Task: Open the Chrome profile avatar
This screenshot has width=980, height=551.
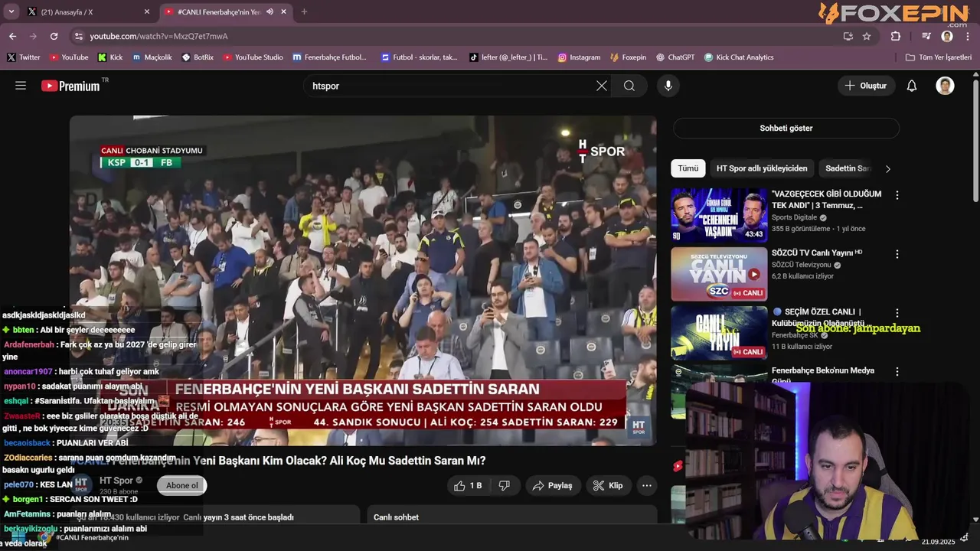Action: [947, 36]
